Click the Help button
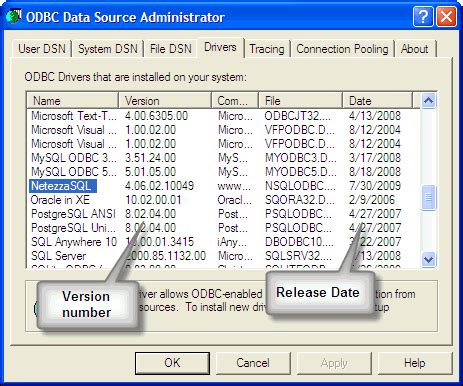The image size is (463, 386). pos(415,363)
